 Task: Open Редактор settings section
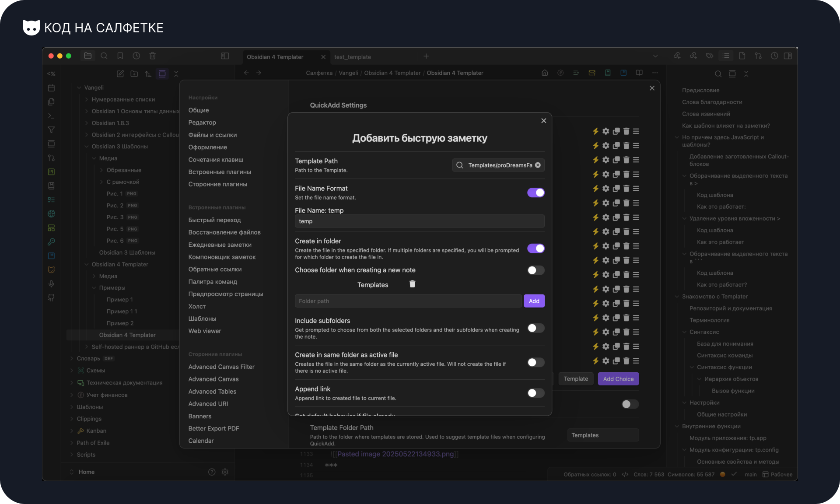click(202, 122)
